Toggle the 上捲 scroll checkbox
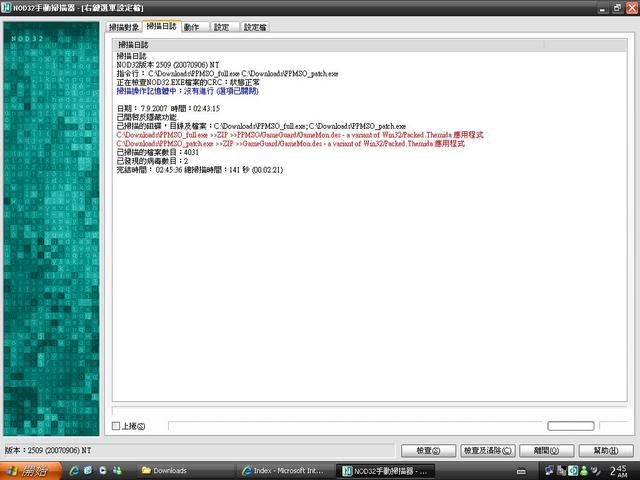 coord(117,427)
